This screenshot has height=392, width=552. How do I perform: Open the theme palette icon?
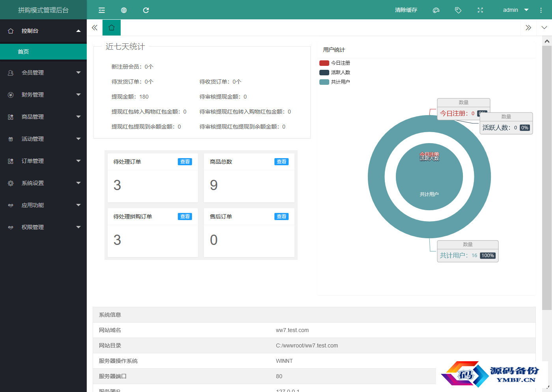(436, 10)
